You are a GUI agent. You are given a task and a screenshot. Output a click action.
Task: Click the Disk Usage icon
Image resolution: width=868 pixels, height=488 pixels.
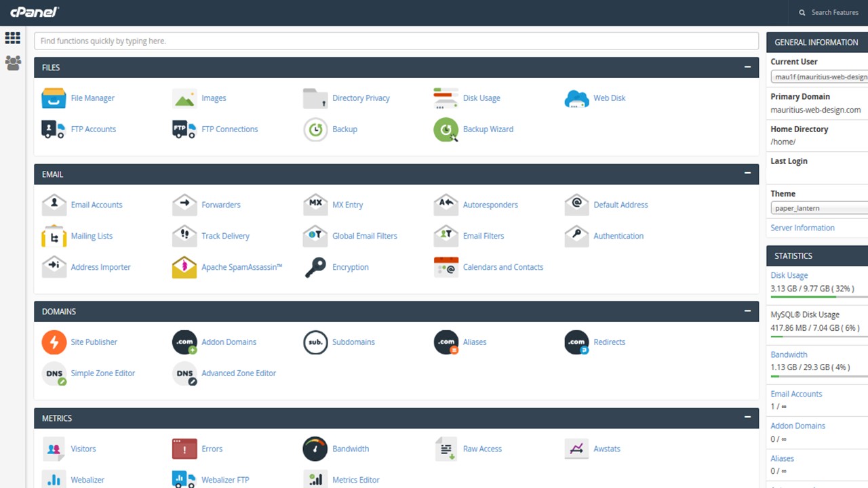446,98
